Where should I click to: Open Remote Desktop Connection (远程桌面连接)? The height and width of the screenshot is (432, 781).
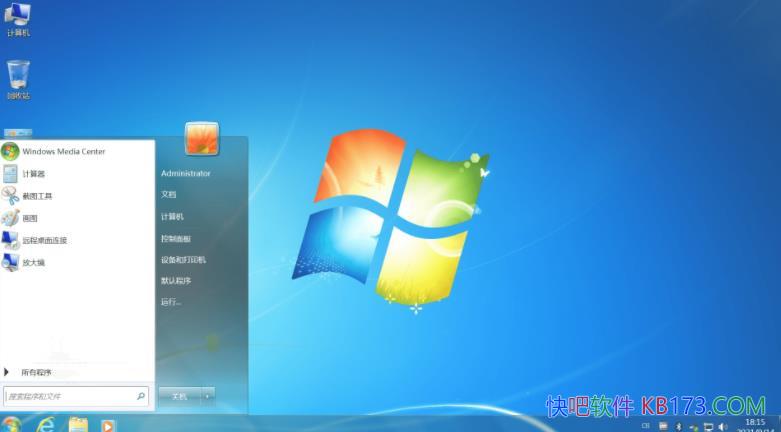click(45, 240)
